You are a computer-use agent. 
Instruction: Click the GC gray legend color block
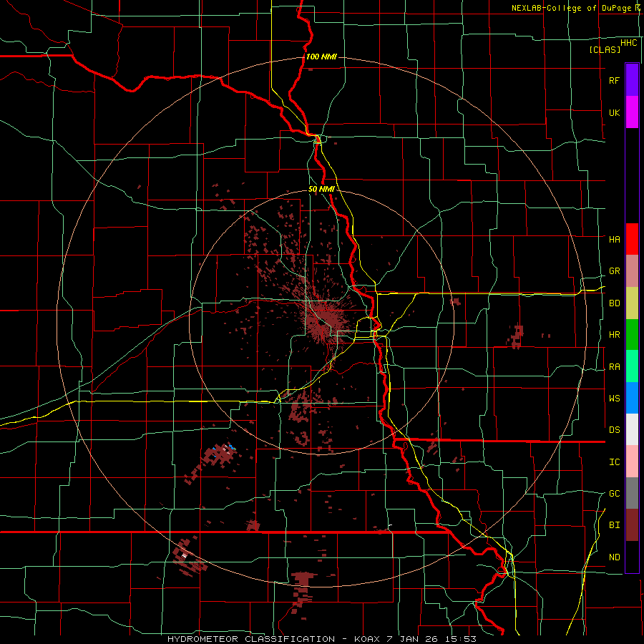tap(632, 493)
